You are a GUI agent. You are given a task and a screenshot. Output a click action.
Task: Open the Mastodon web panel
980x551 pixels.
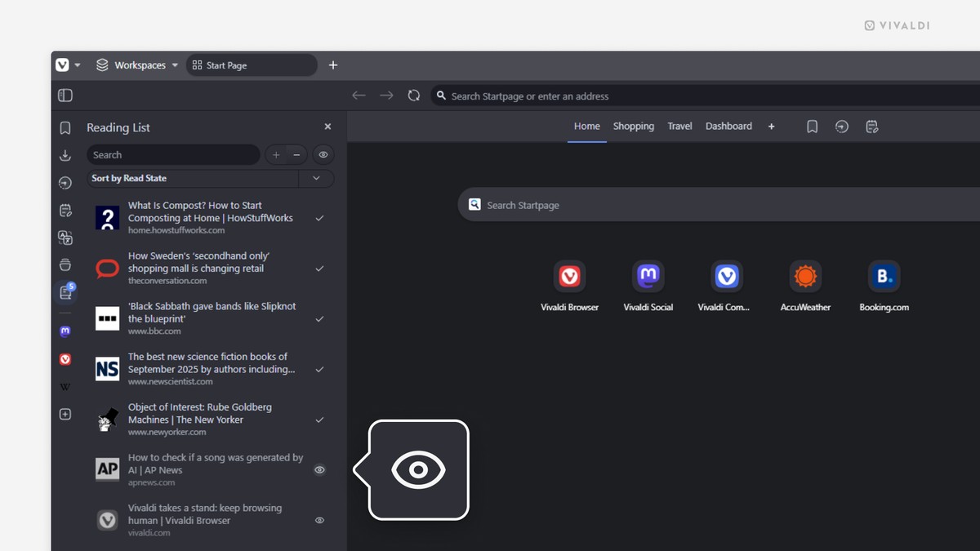coord(65,331)
